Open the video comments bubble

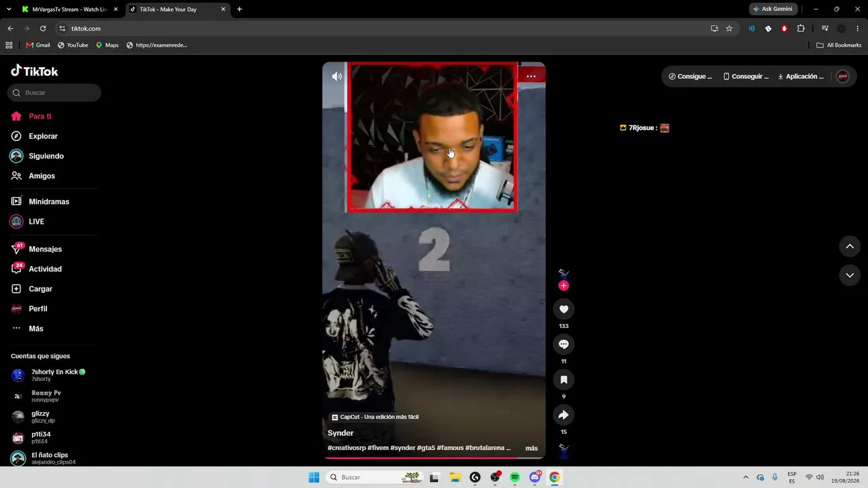[564, 344]
